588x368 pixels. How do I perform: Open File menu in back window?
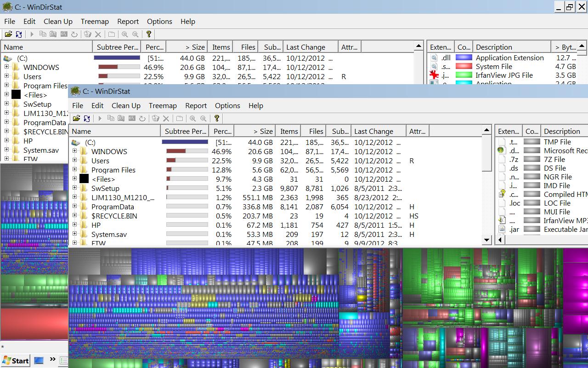pyautogui.click(x=10, y=21)
